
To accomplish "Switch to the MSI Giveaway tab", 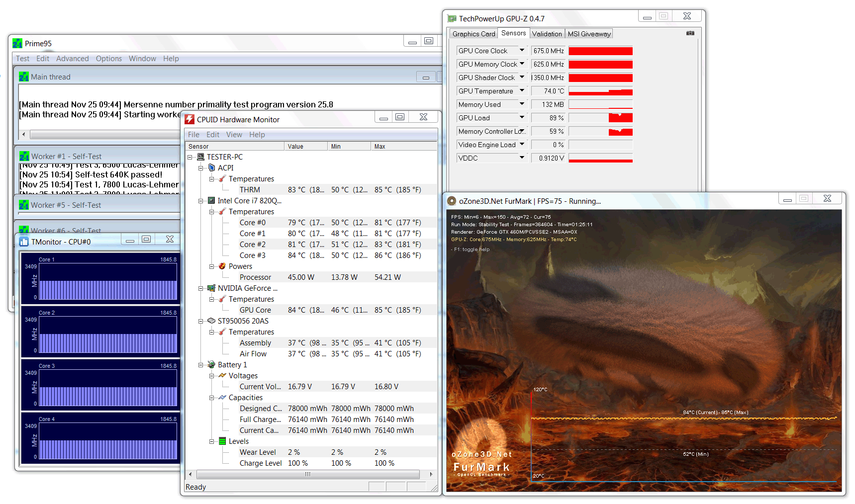I will pos(589,34).
